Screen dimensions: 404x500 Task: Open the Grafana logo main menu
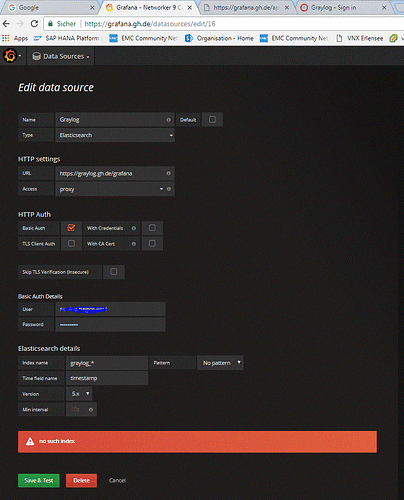coord(11,56)
